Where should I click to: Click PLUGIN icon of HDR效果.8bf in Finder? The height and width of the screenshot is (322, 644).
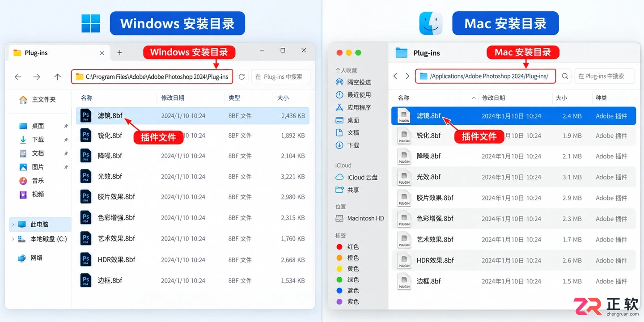(x=404, y=260)
